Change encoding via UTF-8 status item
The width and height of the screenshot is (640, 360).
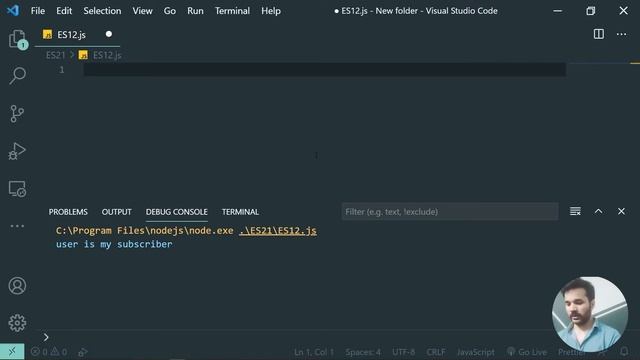(403, 351)
